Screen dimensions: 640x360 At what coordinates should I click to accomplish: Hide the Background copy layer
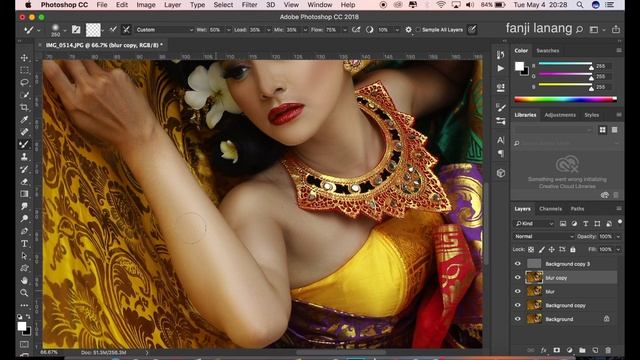[x=518, y=305]
